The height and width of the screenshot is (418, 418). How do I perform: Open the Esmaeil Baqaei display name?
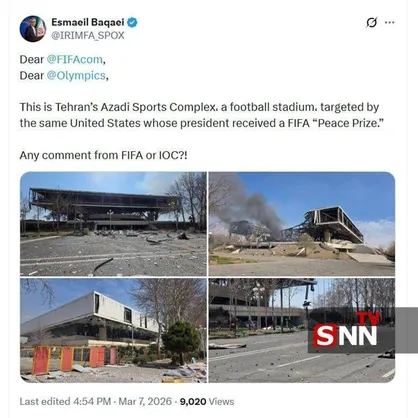coord(88,22)
